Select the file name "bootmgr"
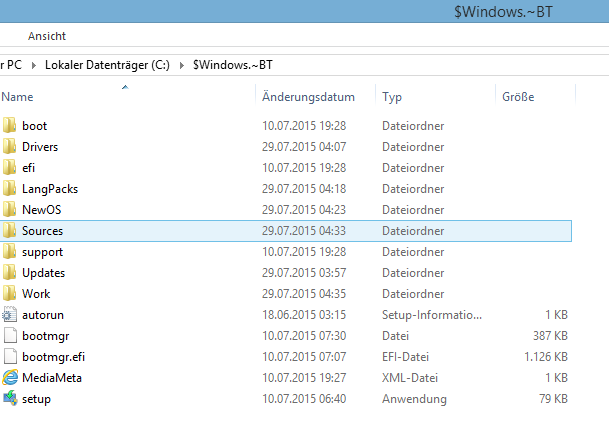609x447 pixels. coord(45,336)
